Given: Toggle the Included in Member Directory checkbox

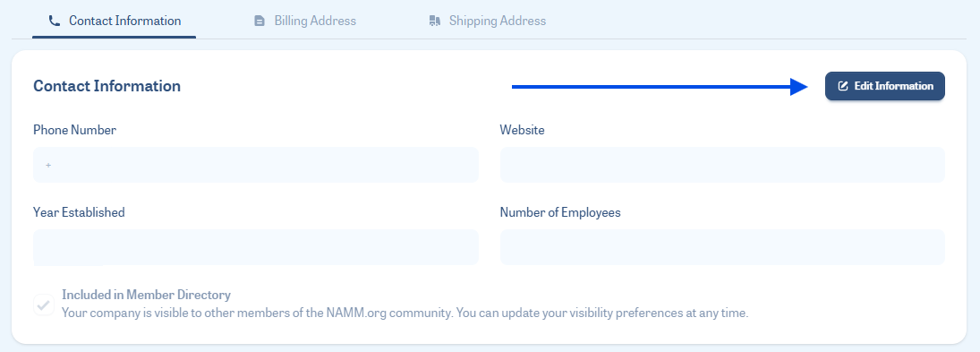Looking at the screenshot, I should pos(44,305).
